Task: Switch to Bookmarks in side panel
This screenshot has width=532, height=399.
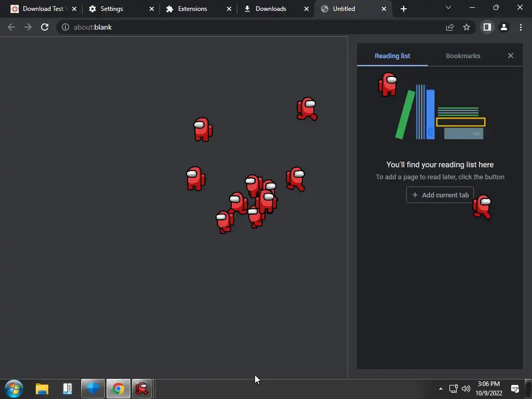Action: tap(463, 56)
